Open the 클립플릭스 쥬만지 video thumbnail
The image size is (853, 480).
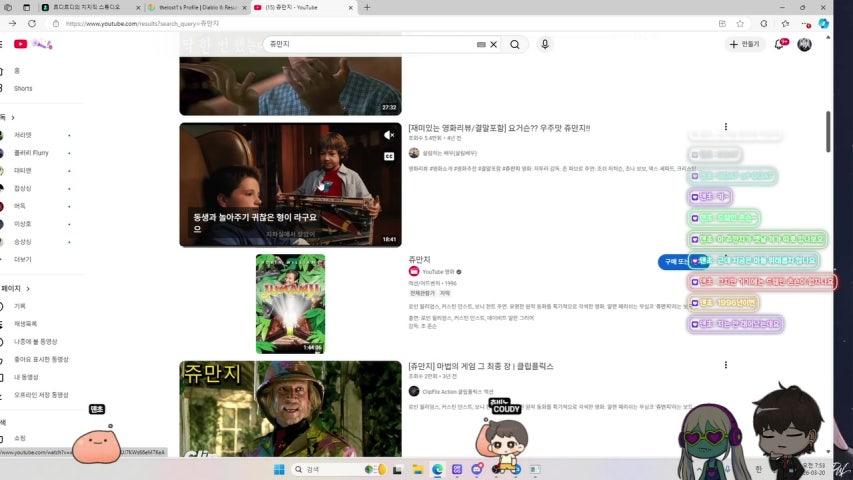click(290, 409)
